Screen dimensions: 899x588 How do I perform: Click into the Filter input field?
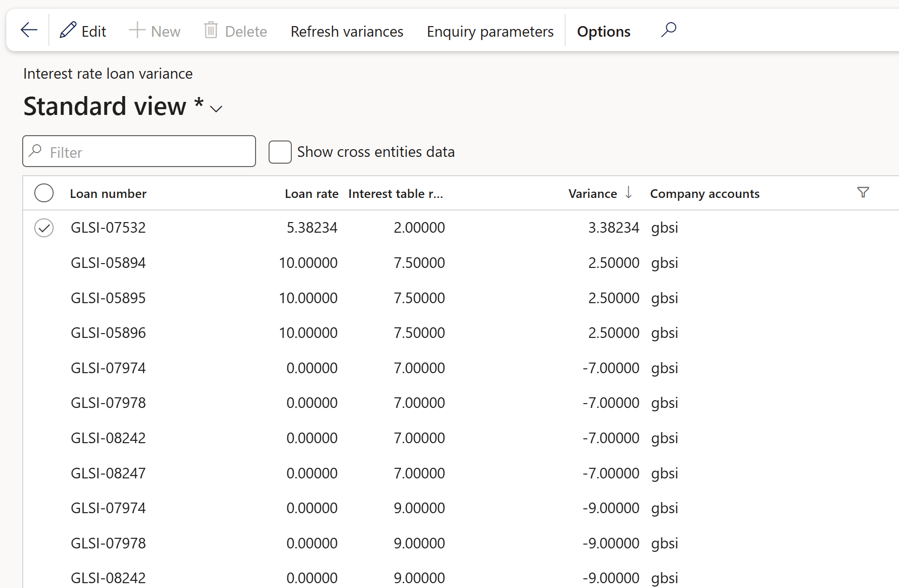point(139,152)
